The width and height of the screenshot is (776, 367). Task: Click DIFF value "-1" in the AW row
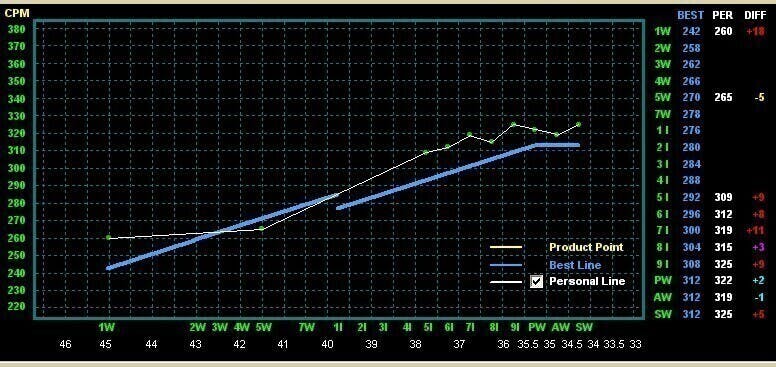coord(759,297)
